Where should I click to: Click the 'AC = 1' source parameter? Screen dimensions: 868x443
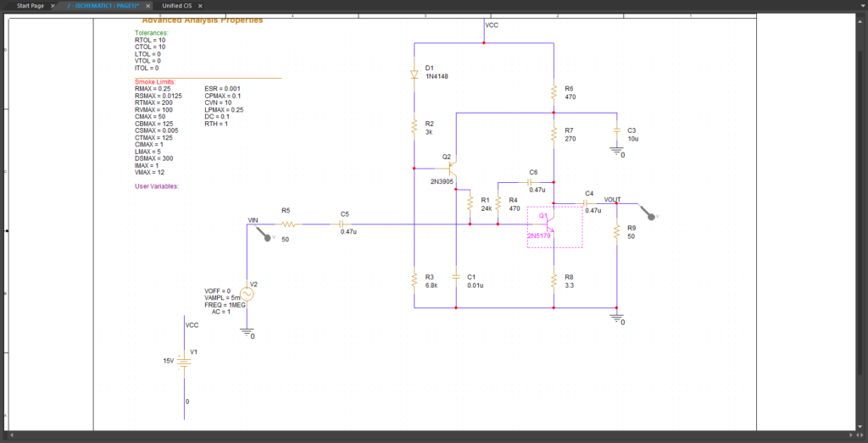[x=221, y=312]
